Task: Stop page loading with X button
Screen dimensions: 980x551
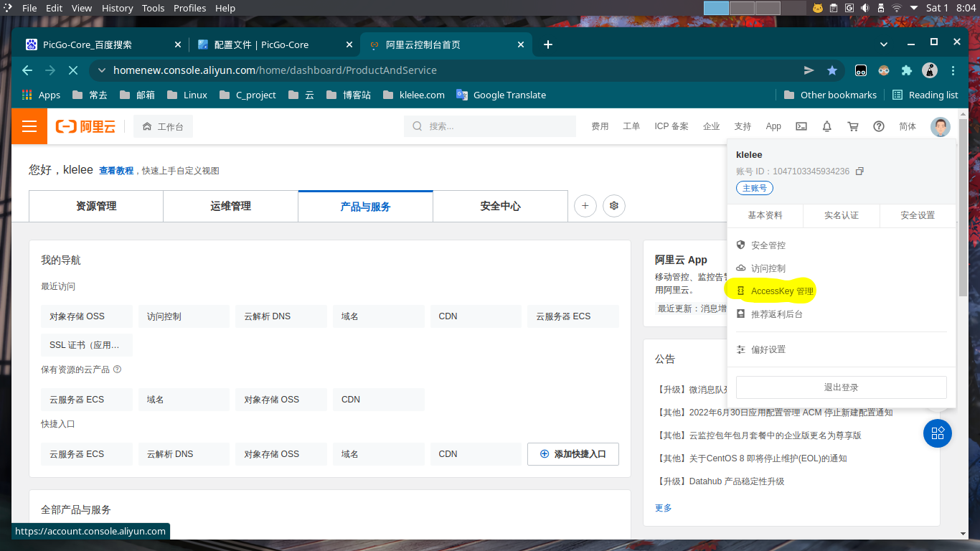Action: coord(72,70)
